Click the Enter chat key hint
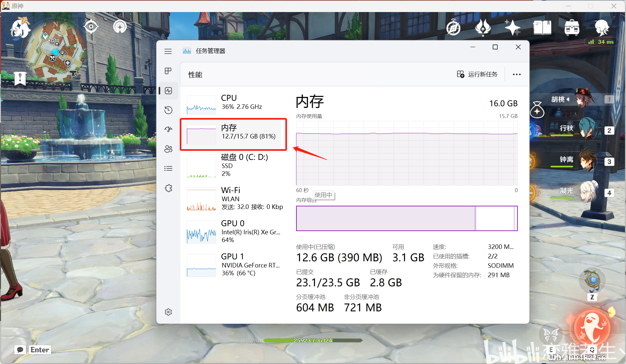 tap(40, 350)
